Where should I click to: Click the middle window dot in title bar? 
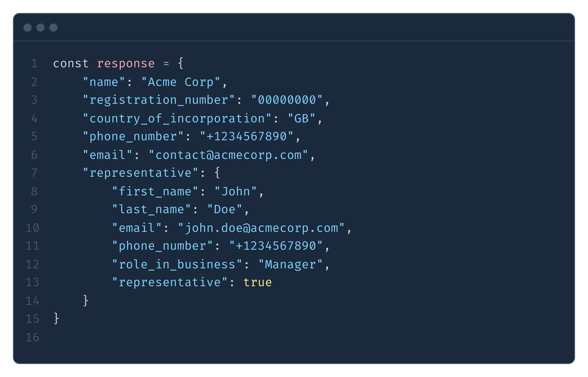point(40,27)
